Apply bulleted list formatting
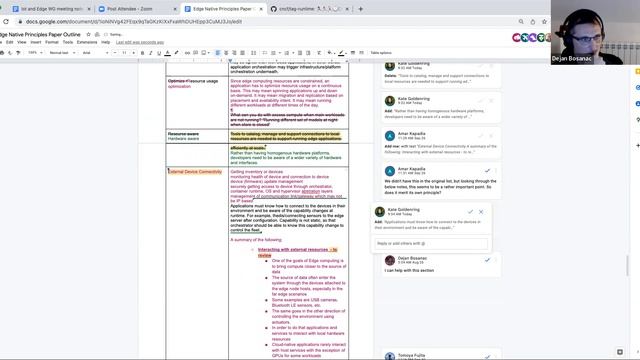640x360 pixels. pyautogui.click(x=273, y=53)
